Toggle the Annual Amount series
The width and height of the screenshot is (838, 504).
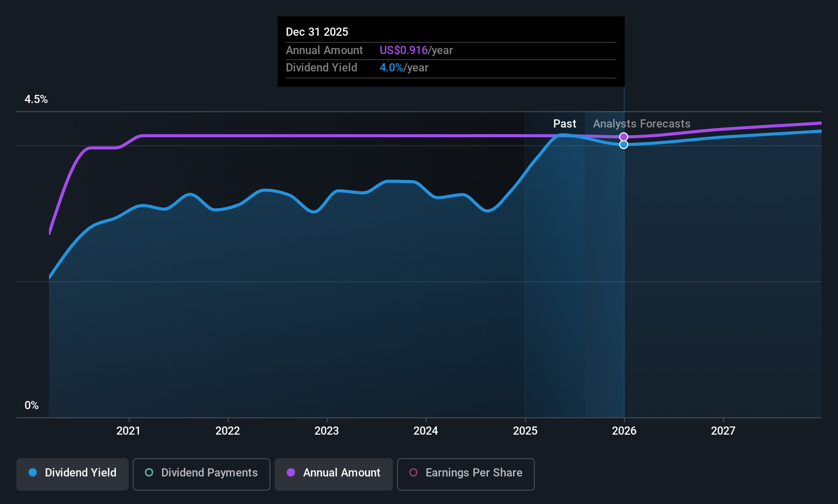334,474
